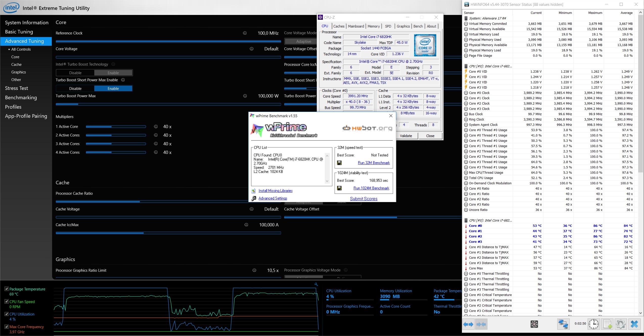Click the info icon beside Core Voltage
The height and width of the screenshot is (336, 644).
[252, 49]
